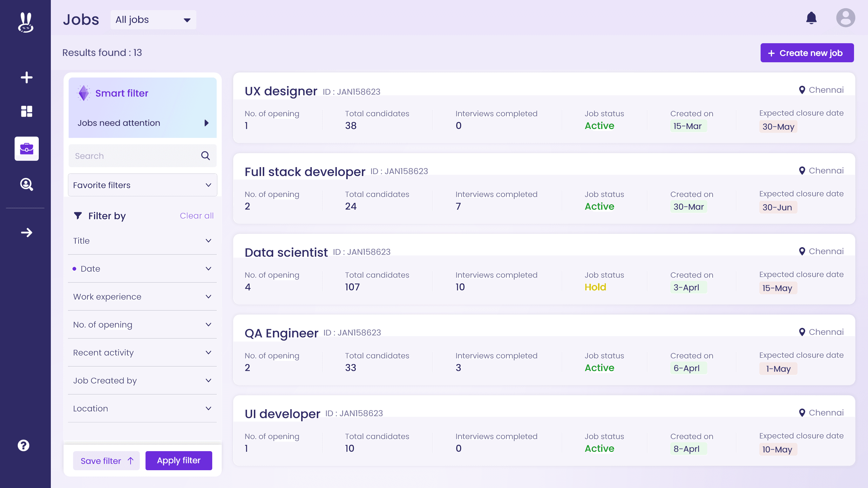
Task: Expand the Work experience filter
Action: (x=142, y=296)
